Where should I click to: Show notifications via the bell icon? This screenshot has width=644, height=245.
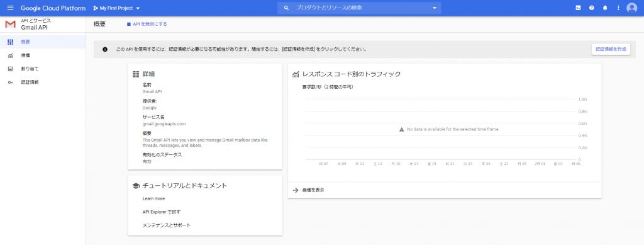[604, 8]
